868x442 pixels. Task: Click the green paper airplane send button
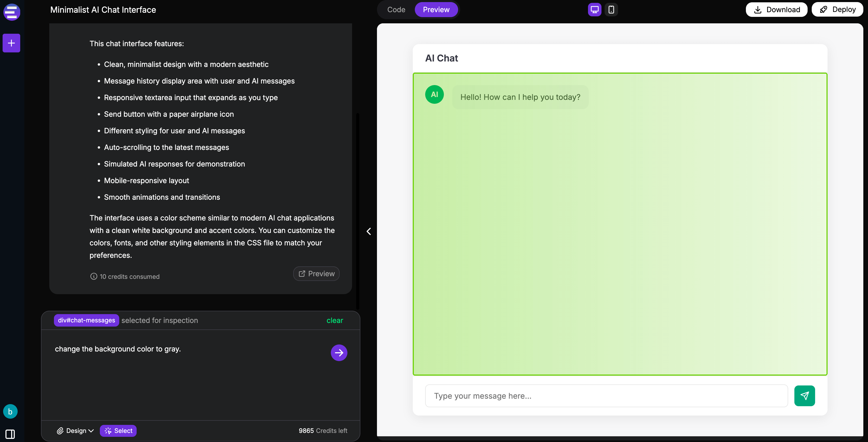(804, 396)
